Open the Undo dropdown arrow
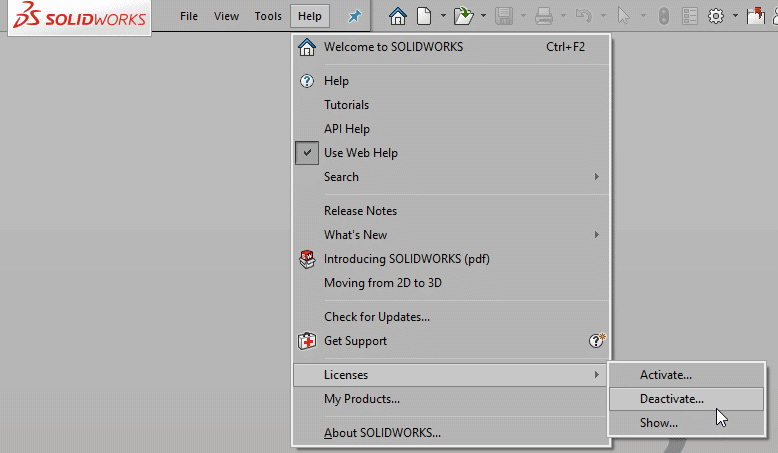Viewport: 778px width, 453px height. coord(603,16)
